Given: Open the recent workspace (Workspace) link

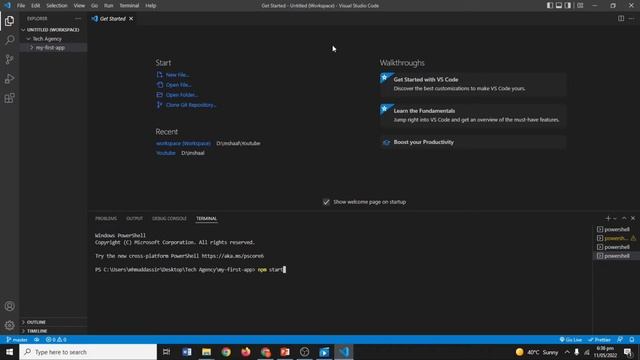Looking at the screenshot, I should (183, 143).
